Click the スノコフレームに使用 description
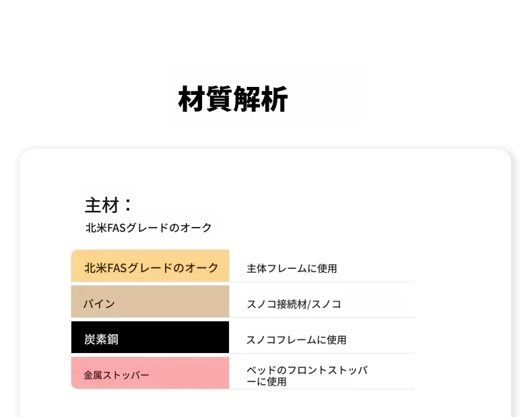532x417 pixels. coord(296,340)
